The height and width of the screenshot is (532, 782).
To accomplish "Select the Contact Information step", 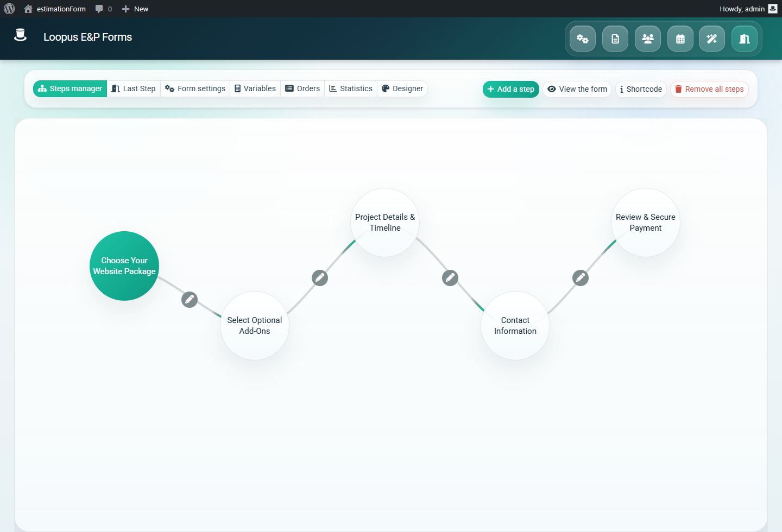I will pos(515,326).
